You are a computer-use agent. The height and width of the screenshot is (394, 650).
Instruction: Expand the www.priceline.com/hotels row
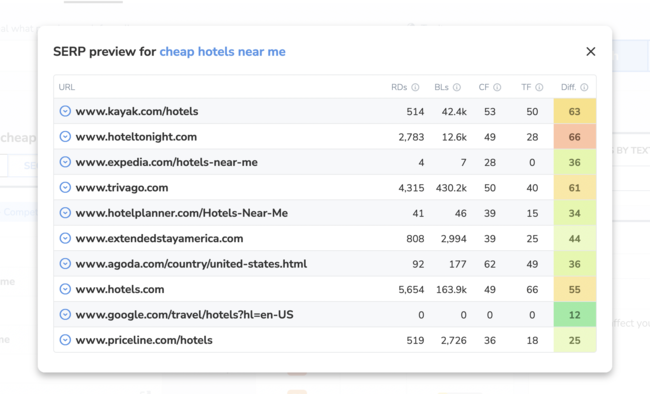[65, 340]
